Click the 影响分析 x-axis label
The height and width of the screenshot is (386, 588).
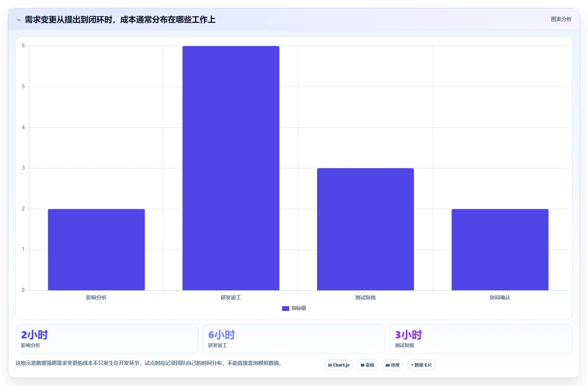click(96, 297)
